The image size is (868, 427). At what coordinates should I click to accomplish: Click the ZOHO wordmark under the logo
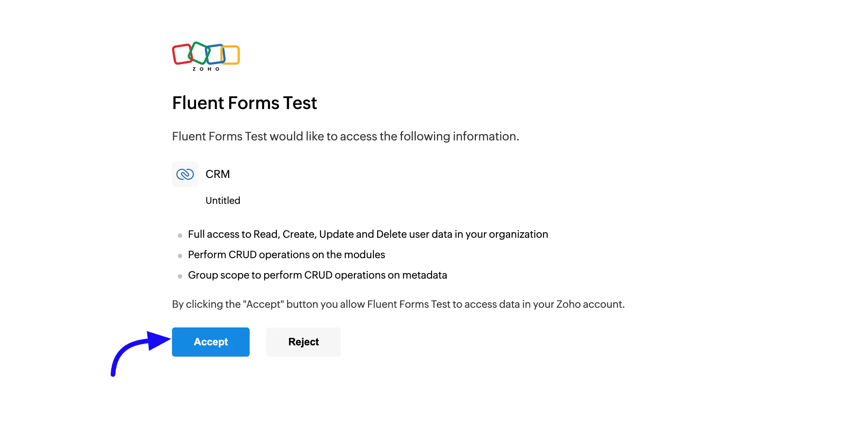coord(206,69)
